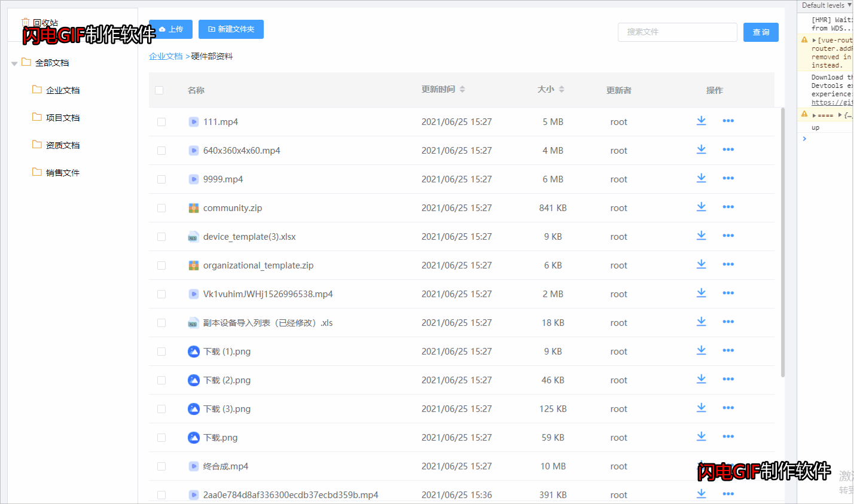Image resolution: width=854 pixels, height=504 pixels.
Task: Open more actions for 副本设备导入列表 xls
Action: pos(728,322)
